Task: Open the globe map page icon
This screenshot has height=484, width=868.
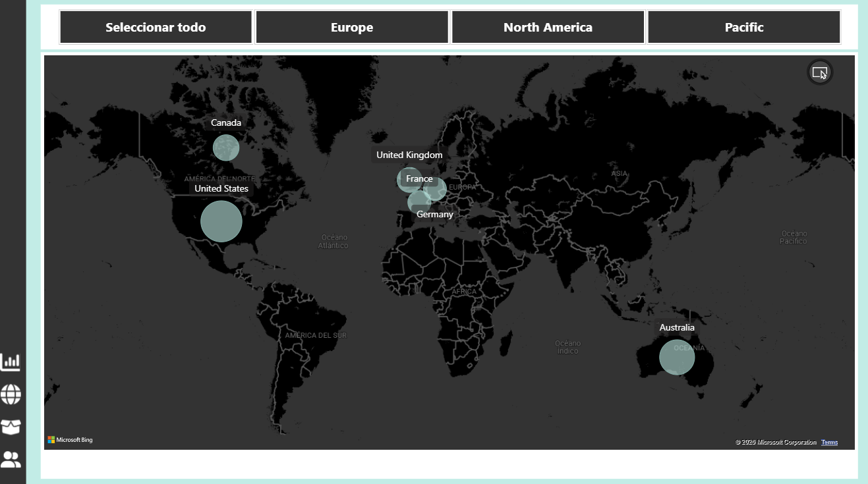Action: click(x=11, y=394)
